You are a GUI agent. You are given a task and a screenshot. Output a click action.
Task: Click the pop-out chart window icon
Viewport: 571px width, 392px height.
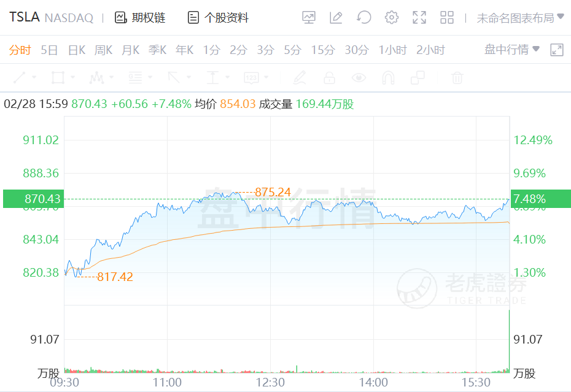pos(557,50)
